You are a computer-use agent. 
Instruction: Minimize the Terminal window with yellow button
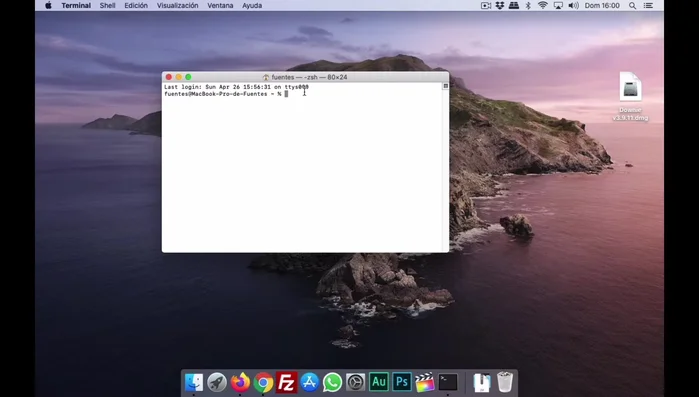click(x=178, y=77)
